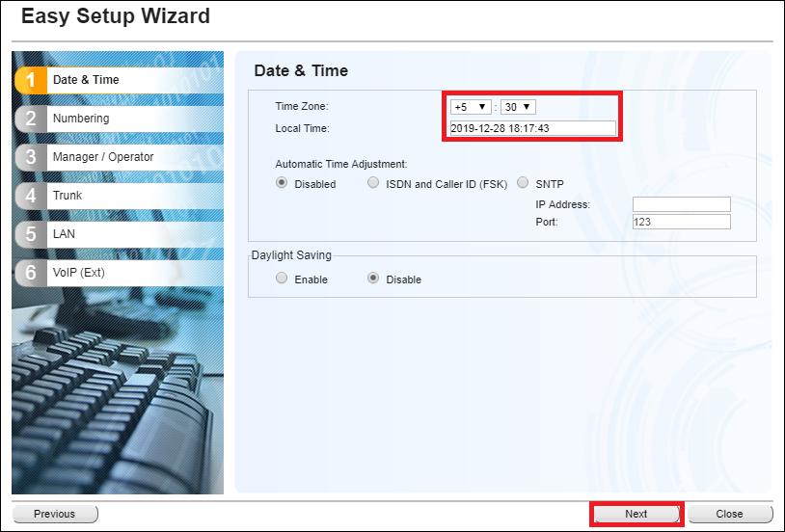
Task: Click the SNTP IP Address field
Action: pyautogui.click(x=682, y=204)
